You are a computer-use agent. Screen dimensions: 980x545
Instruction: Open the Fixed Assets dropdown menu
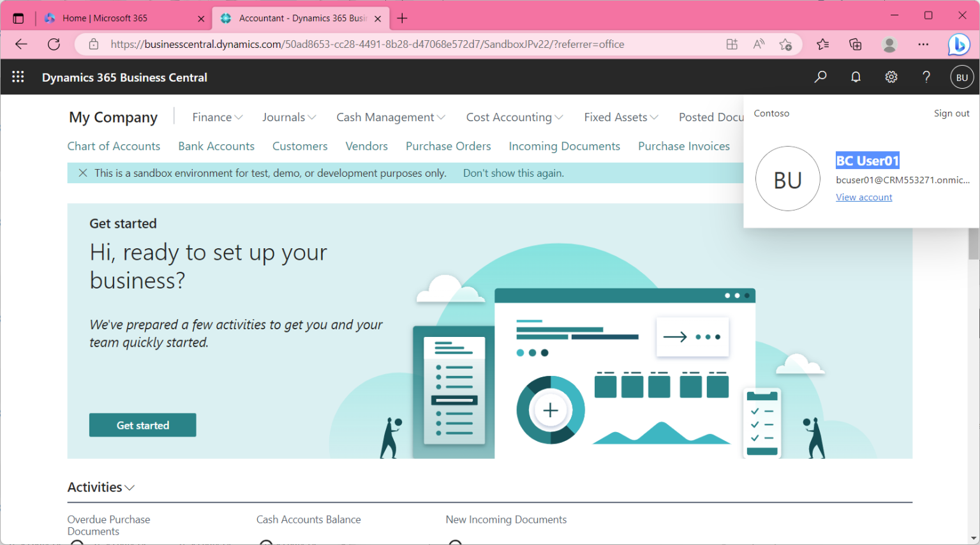(621, 117)
